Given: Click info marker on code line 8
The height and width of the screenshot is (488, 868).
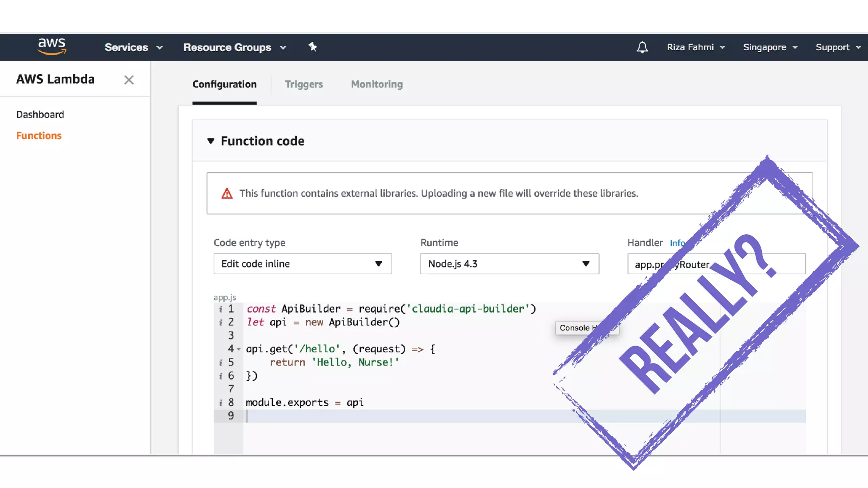Looking at the screenshot, I should click(x=220, y=402).
